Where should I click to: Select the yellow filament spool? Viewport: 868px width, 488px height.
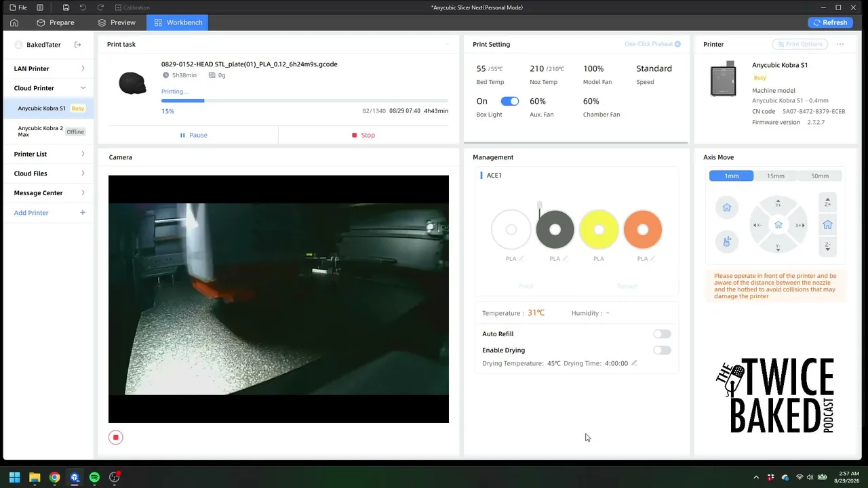599,230
